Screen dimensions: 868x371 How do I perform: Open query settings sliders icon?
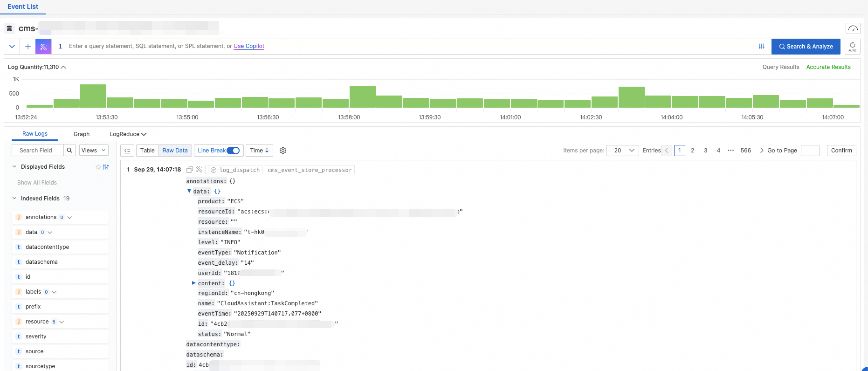coord(762,46)
